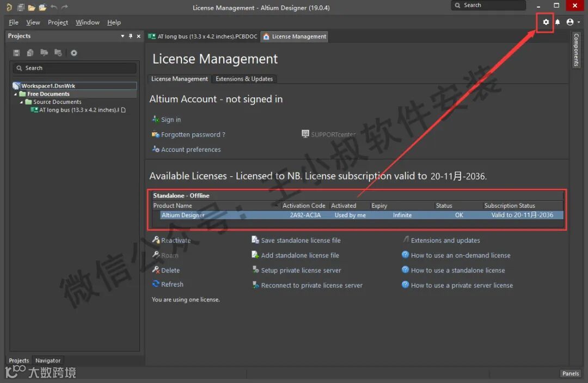
Task: Open Extensions and updates link
Action: tap(441, 240)
